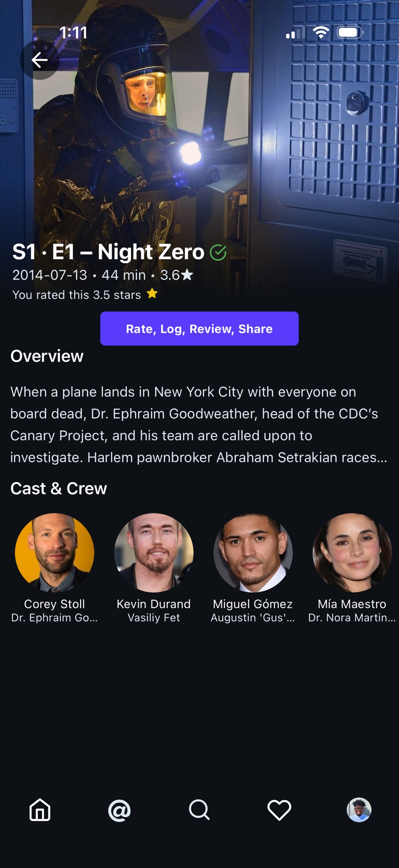
Task: Open Kevin Durand's cast photo
Action: tap(154, 552)
